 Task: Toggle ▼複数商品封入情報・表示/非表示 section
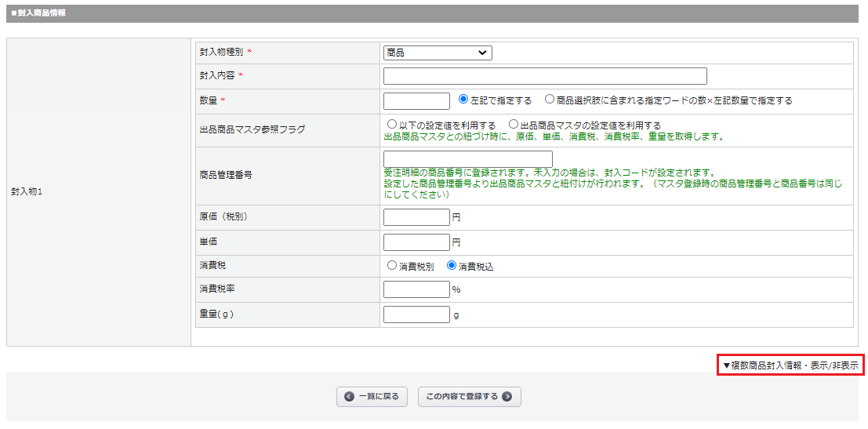click(790, 365)
